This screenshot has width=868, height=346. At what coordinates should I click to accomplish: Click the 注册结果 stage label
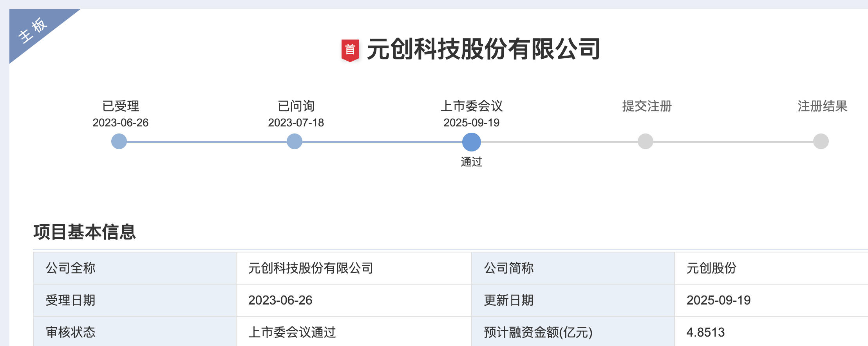point(822,106)
